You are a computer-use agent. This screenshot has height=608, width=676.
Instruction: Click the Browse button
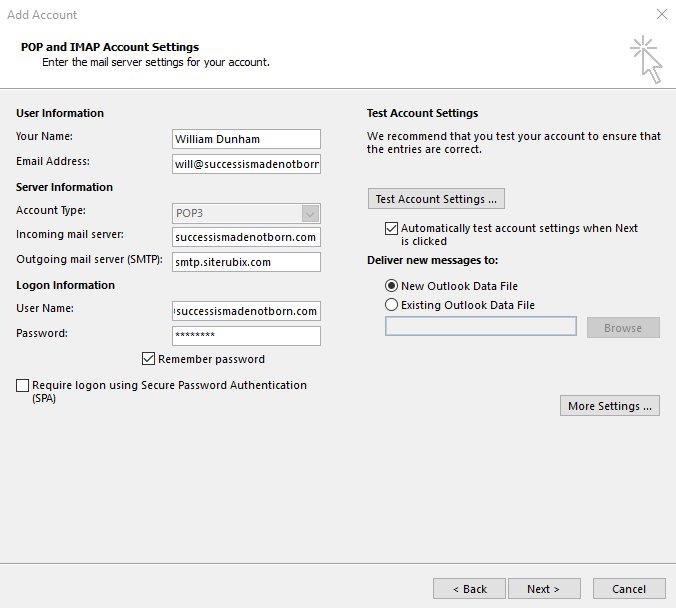[623, 328]
